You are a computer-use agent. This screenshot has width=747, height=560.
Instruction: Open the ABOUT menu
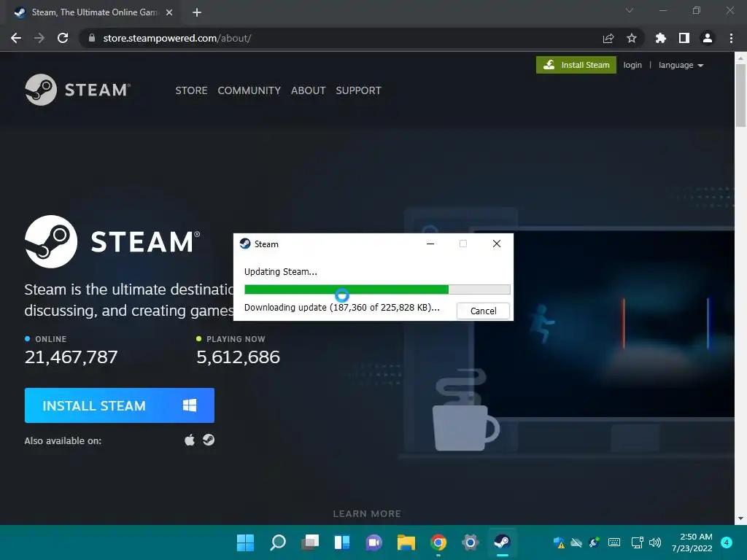coord(309,90)
